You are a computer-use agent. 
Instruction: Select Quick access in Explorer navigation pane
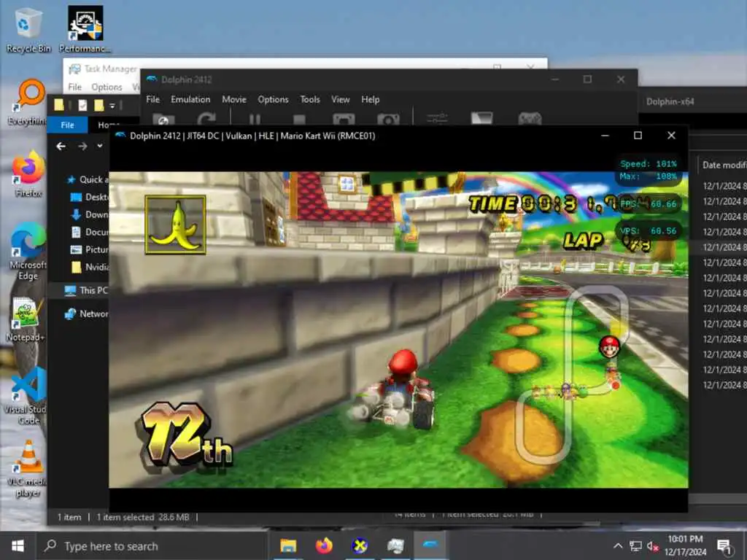(x=89, y=179)
